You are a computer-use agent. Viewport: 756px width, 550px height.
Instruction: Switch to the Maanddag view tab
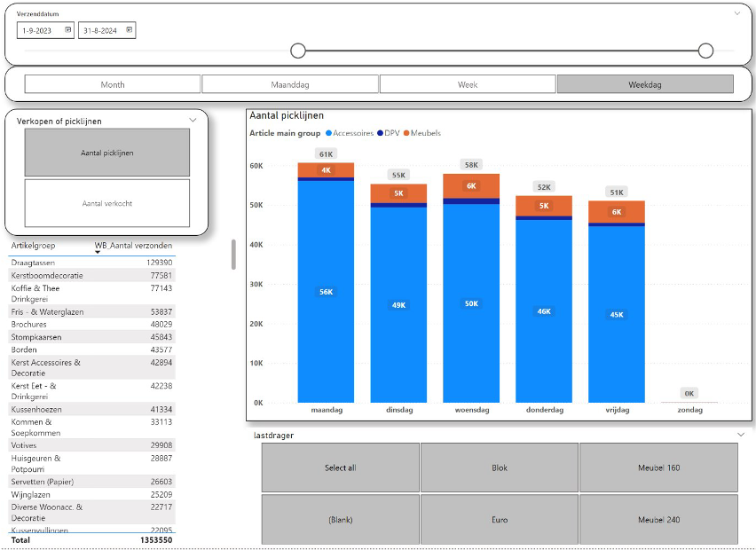click(290, 84)
